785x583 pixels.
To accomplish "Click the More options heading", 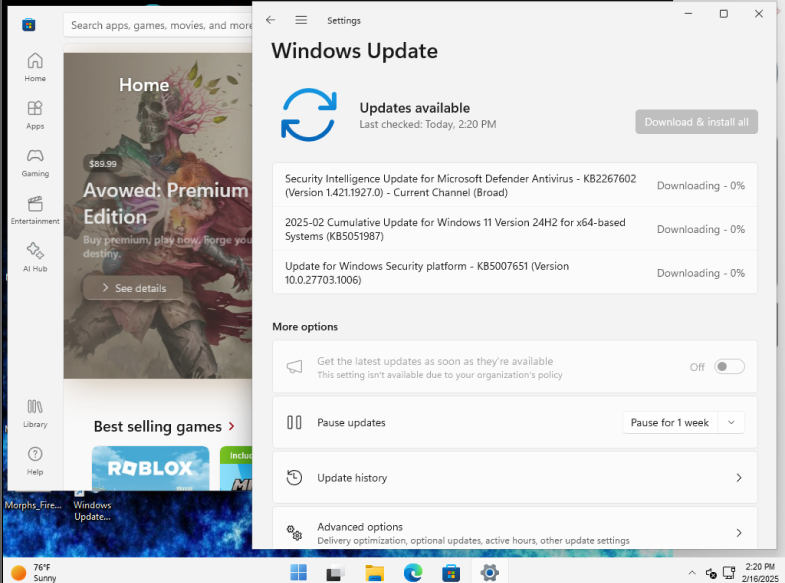I will point(305,327).
